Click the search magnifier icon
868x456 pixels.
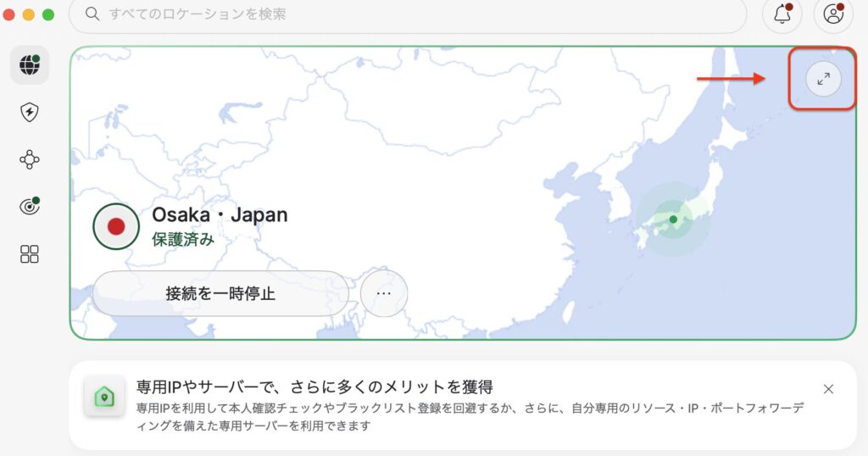[92, 14]
